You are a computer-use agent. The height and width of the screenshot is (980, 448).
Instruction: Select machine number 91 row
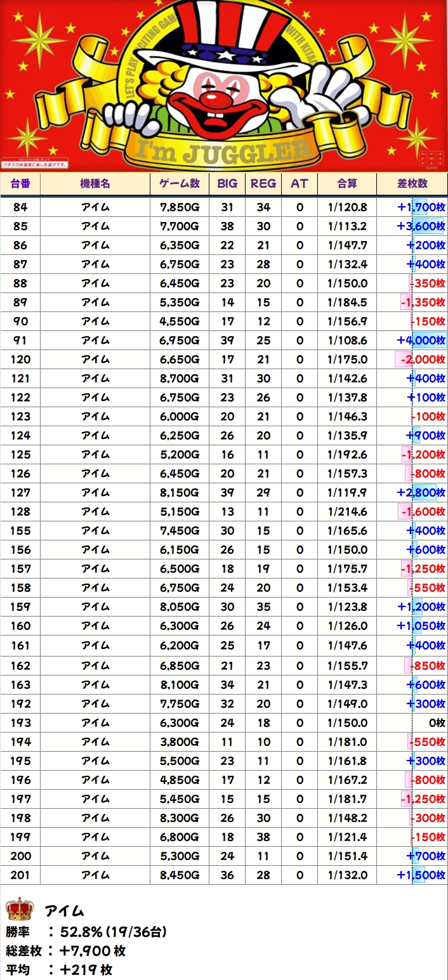[20, 341]
